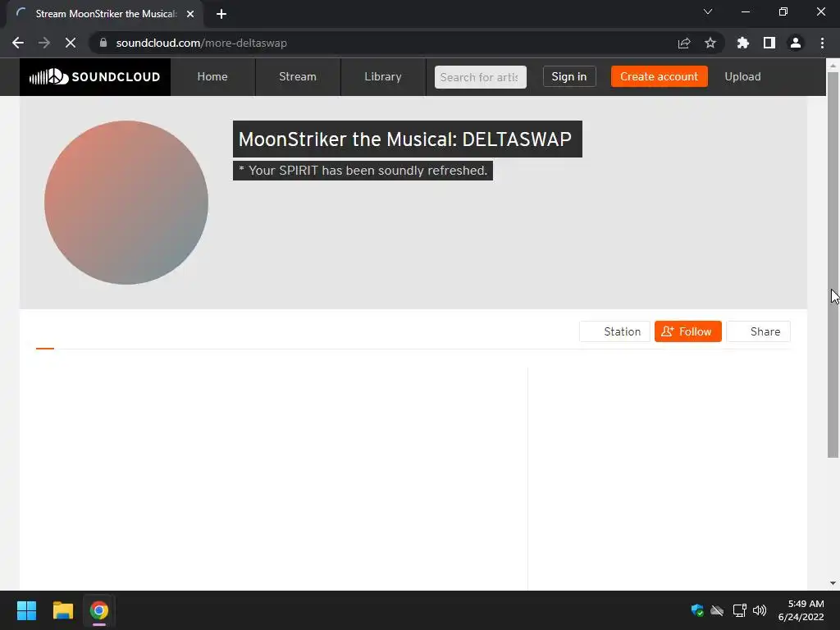Screen dimensions: 840x630
Task: Open the Chrome profile icon
Action: point(796,43)
